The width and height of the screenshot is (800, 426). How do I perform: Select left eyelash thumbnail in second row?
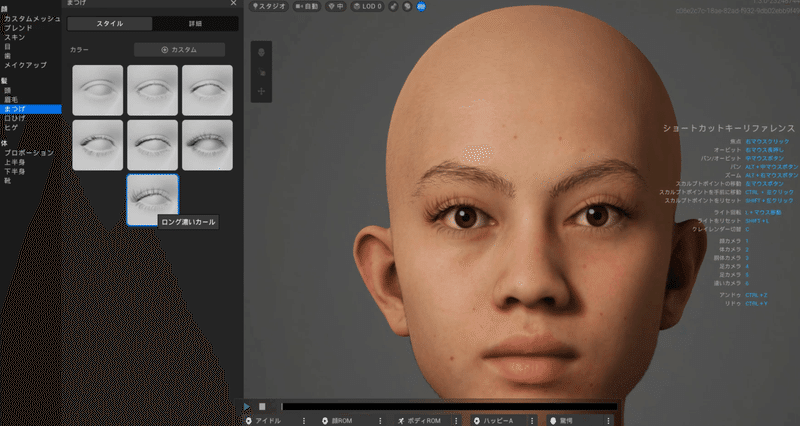(x=97, y=145)
